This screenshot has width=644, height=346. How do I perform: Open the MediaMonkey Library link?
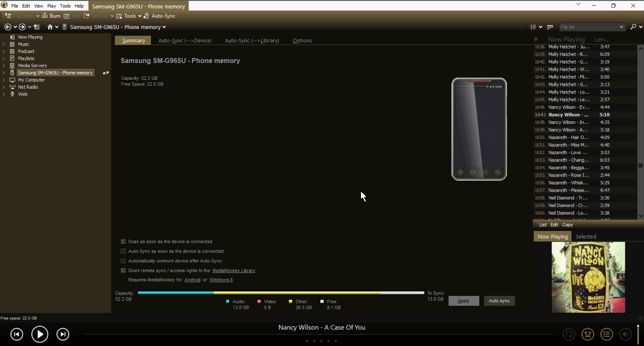[234, 271]
